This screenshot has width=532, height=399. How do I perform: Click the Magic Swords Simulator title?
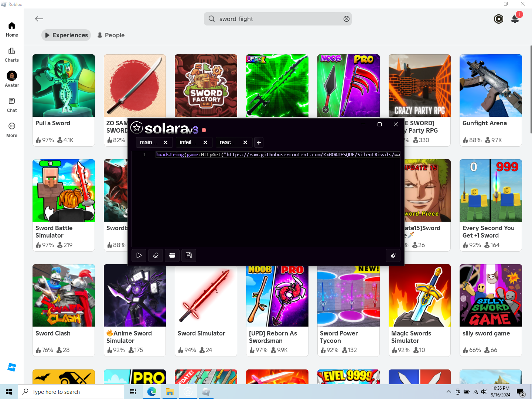click(x=411, y=337)
